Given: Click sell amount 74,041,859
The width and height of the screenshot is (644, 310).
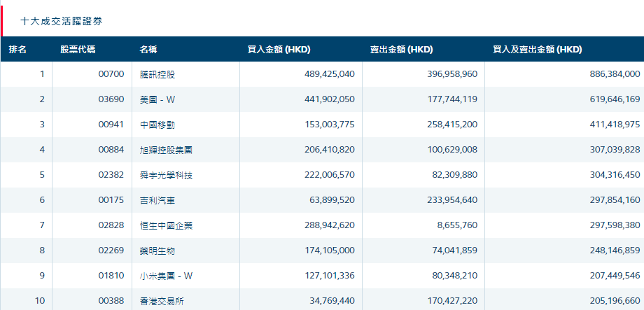Looking at the screenshot, I should coord(455,250).
